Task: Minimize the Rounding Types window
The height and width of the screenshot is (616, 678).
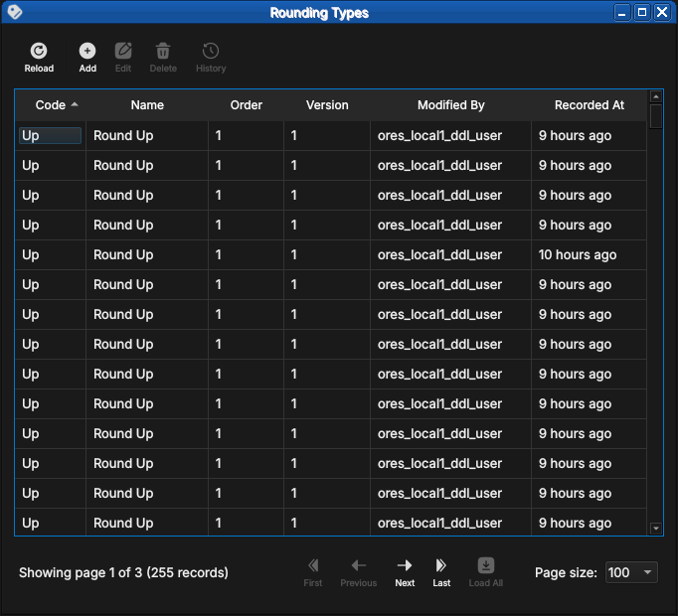Action: 622,12
